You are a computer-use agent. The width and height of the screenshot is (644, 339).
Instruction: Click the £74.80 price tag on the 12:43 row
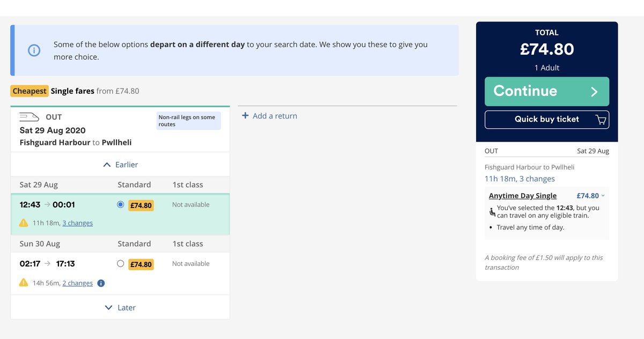[141, 205]
